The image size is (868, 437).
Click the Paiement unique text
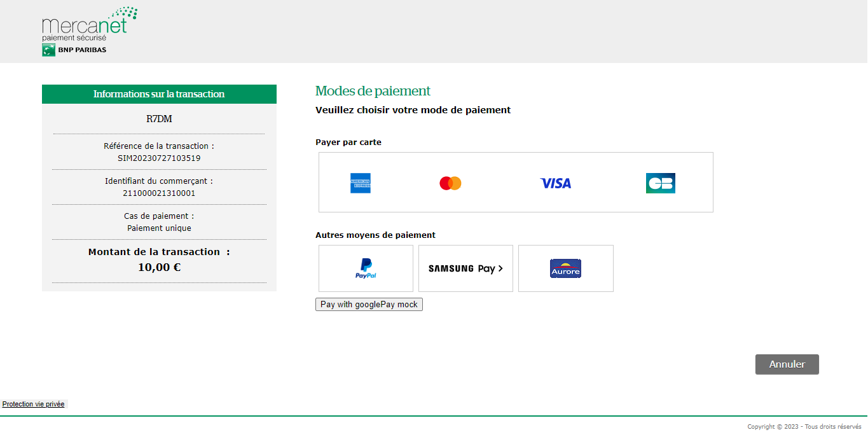[x=159, y=228]
